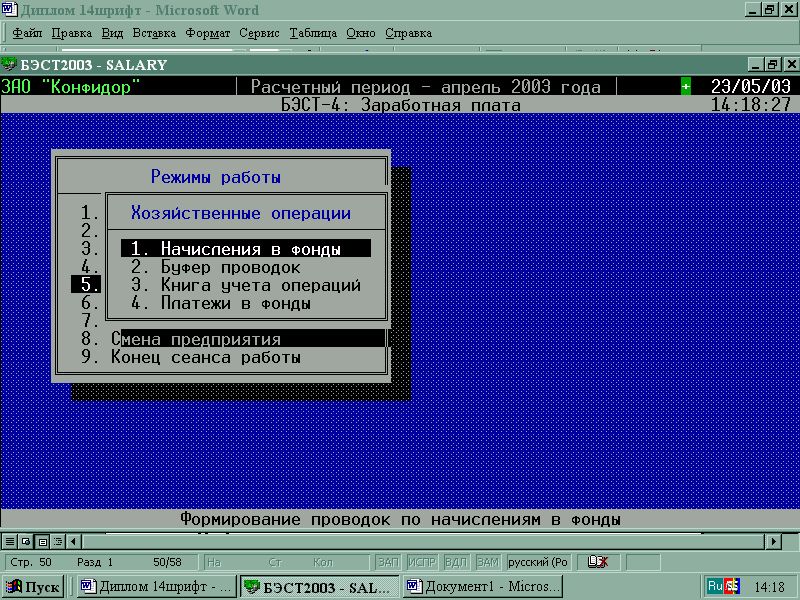
Task: Open the Вставка menu
Action: 154,33
